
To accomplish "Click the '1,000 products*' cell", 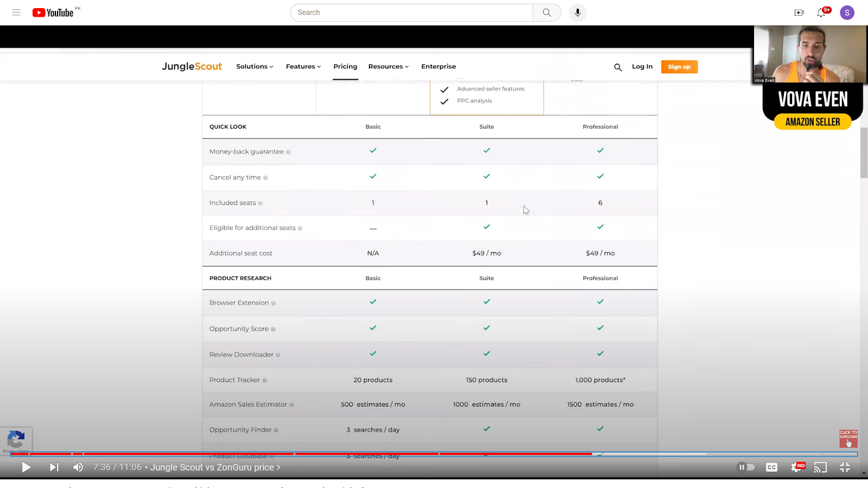I will click(x=600, y=380).
